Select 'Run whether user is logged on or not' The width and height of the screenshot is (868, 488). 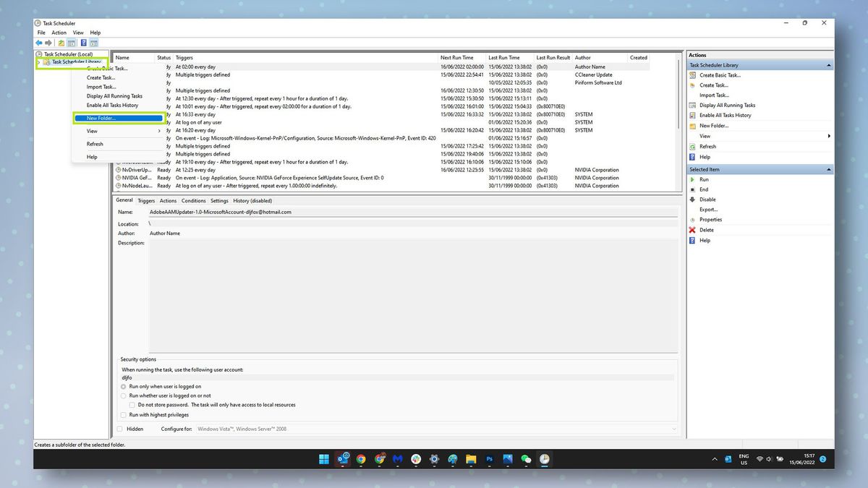coord(123,395)
